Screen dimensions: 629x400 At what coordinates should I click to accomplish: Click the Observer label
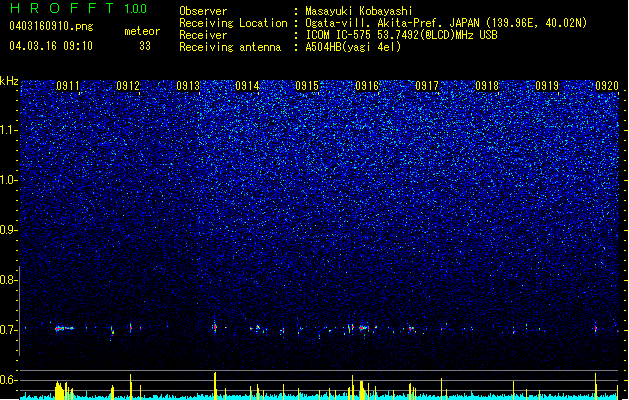click(x=203, y=11)
